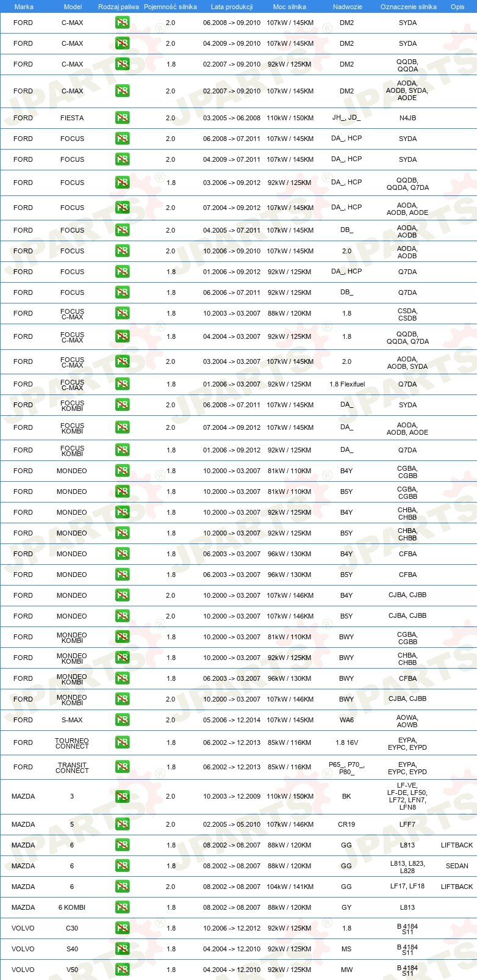Click fuel icon in FOCUS 03.2006 -> 09.2012 row
The height and width of the screenshot is (980, 477).
tap(122, 183)
